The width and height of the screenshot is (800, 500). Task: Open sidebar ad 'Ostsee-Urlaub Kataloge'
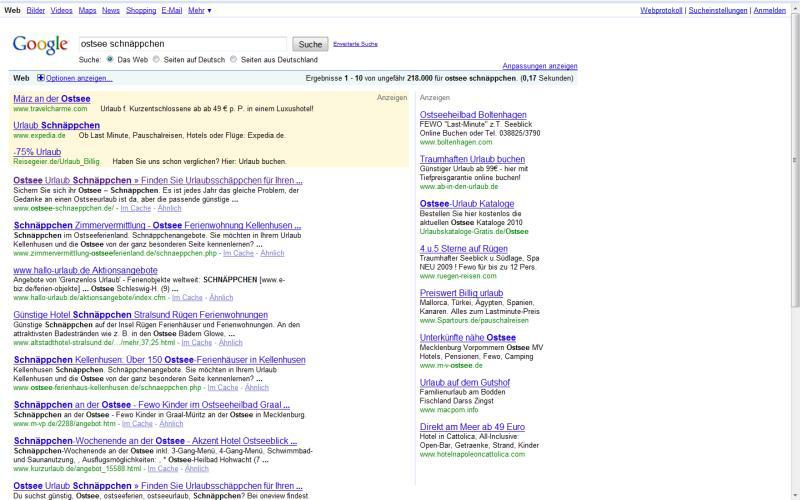[x=467, y=204]
